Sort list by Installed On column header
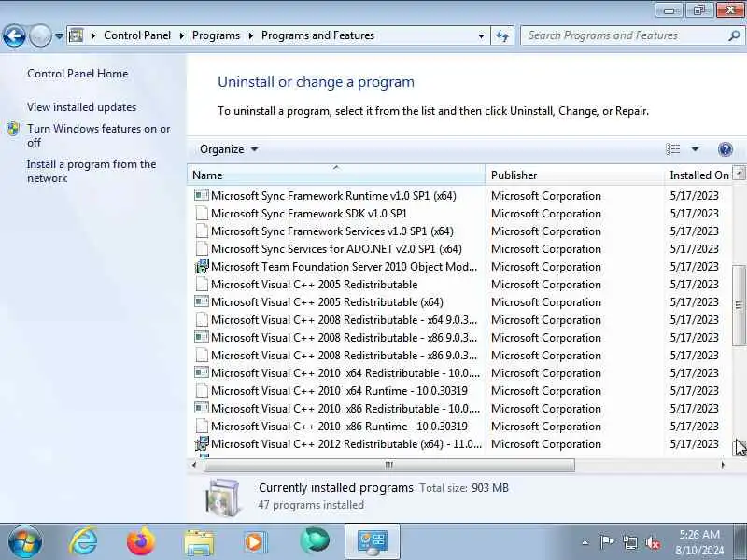The width and height of the screenshot is (747, 560). point(698,175)
